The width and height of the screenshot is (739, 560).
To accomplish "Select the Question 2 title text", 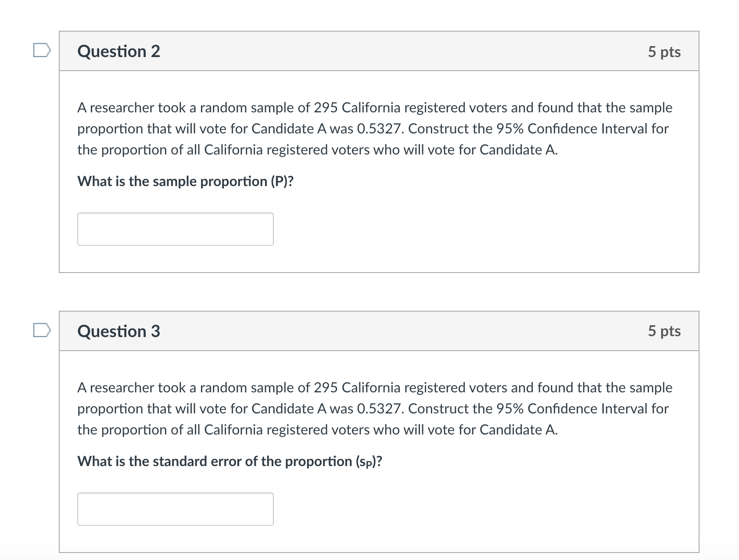I will pos(118,52).
